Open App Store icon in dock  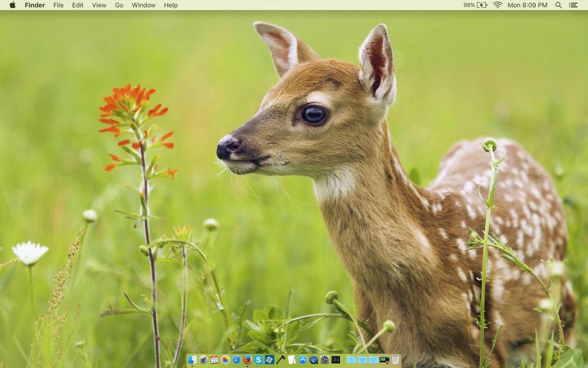[303, 360]
